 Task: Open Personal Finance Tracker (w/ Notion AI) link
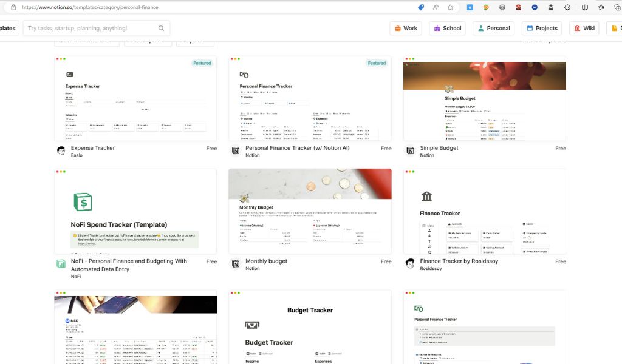coord(298,148)
